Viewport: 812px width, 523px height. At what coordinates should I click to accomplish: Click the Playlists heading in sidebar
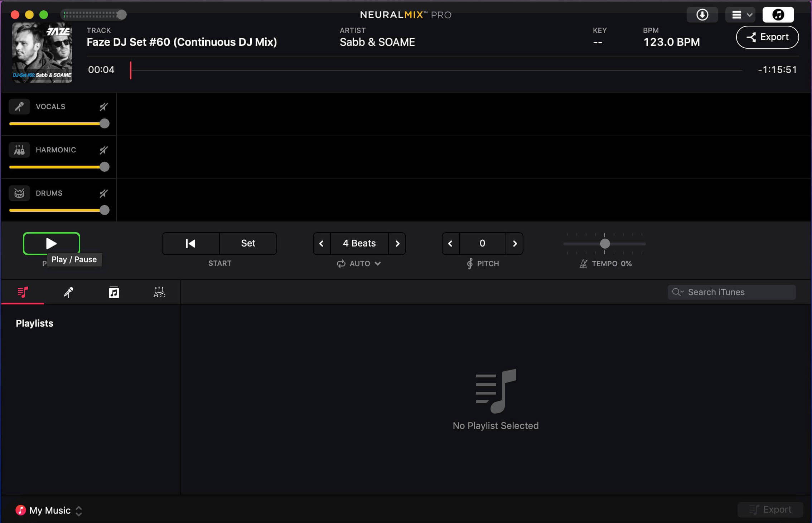[34, 323]
